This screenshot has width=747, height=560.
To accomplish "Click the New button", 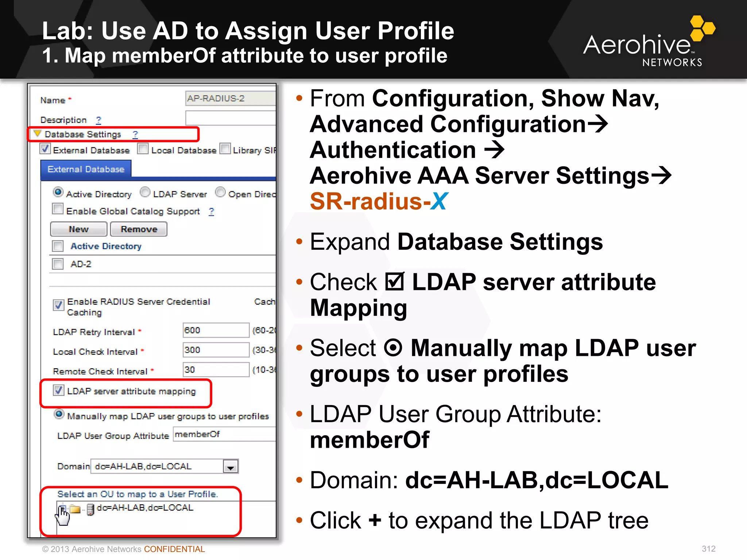I will click(x=79, y=229).
